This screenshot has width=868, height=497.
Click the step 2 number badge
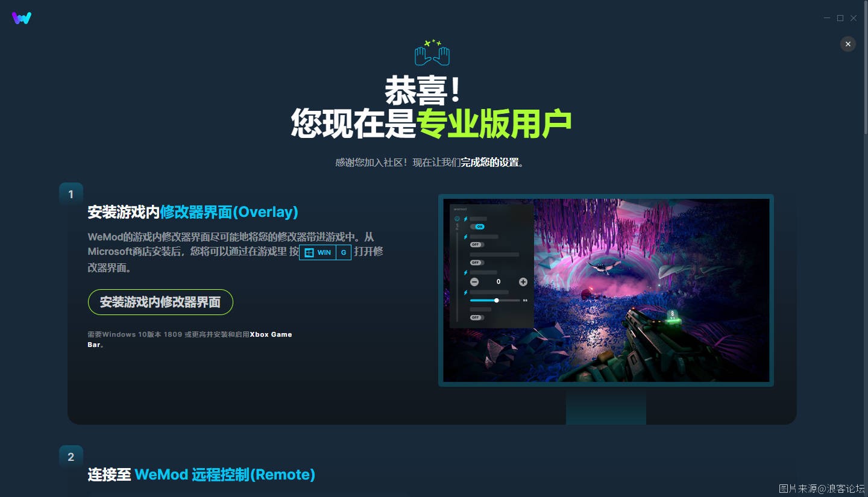(71, 457)
